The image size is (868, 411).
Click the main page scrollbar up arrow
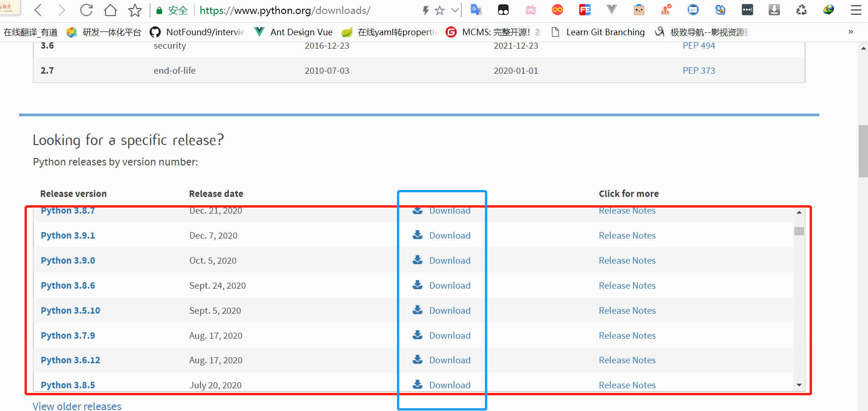pyautogui.click(x=863, y=48)
